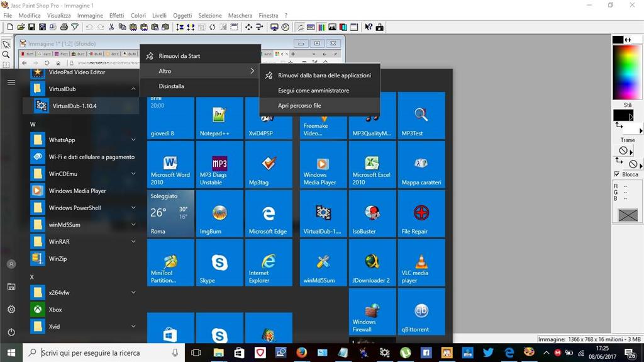The image size is (644, 362).
Task: Open Twitter from the taskbar
Action: tap(488, 353)
